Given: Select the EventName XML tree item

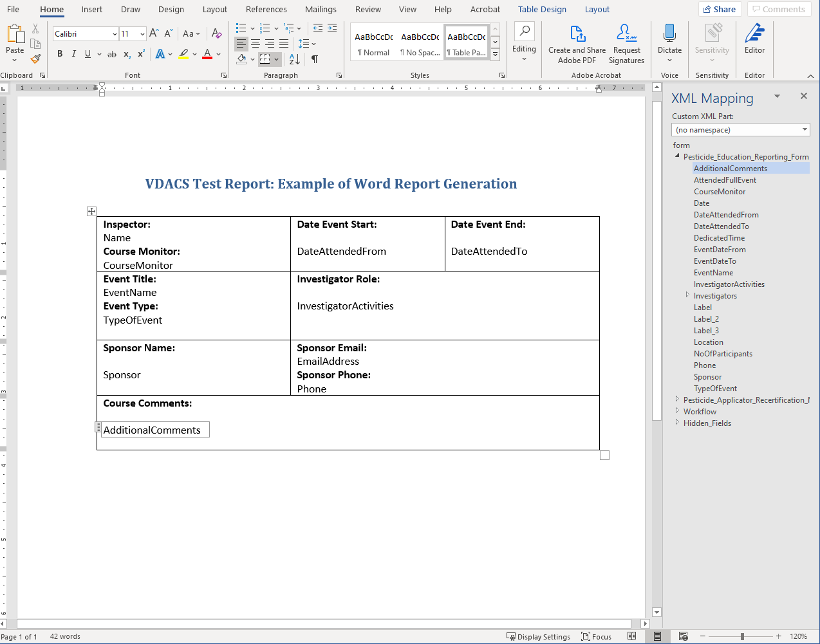Looking at the screenshot, I should pyautogui.click(x=713, y=273).
